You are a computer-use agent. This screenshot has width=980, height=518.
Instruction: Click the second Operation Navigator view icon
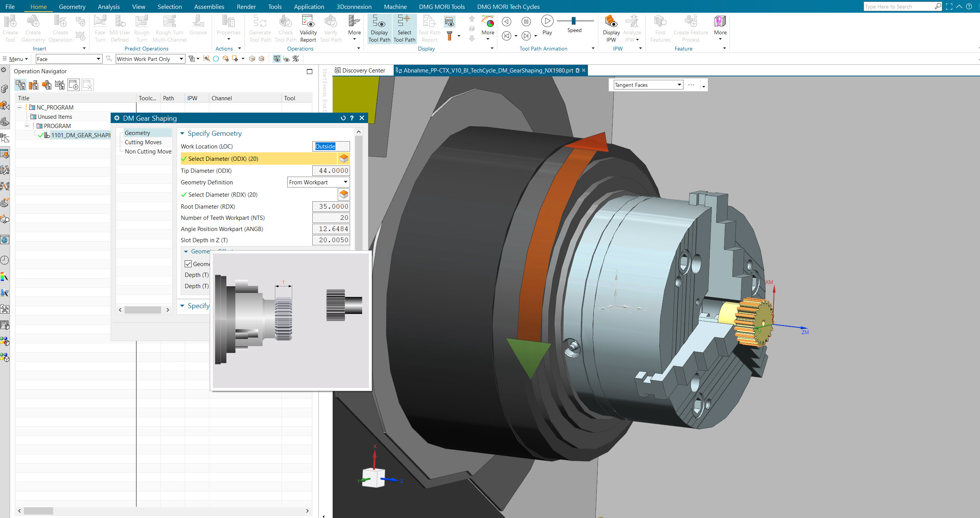pos(34,85)
